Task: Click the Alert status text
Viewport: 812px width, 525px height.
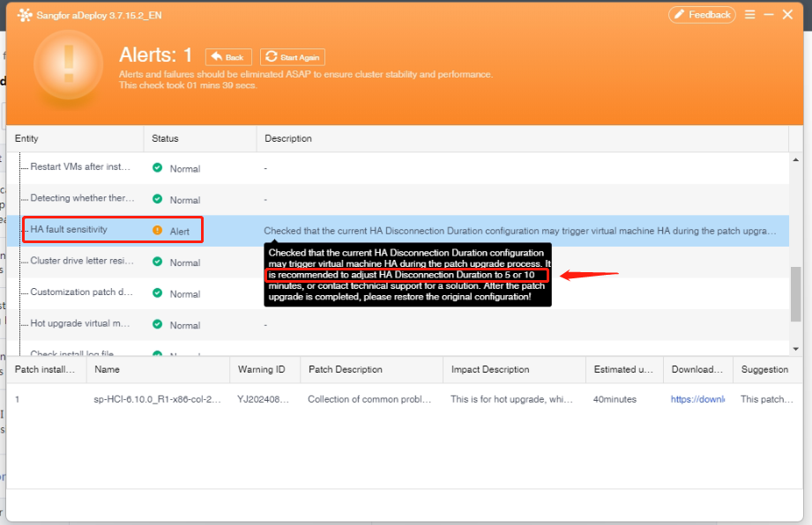Action: point(180,232)
